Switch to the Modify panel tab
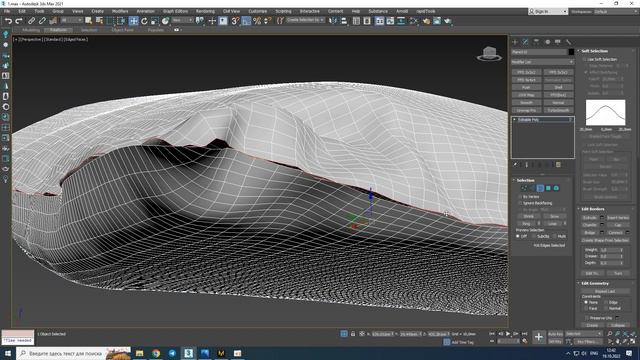 (x=526, y=42)
